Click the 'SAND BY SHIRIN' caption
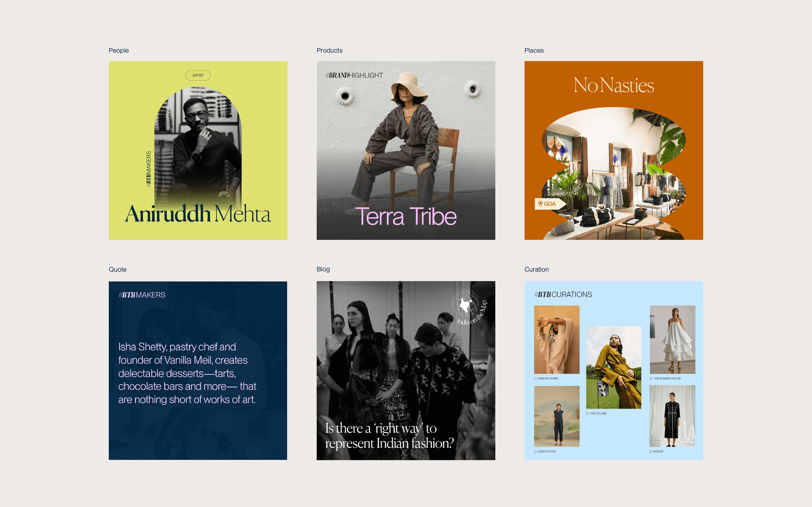Viewport: 812px width, 507px height. point(548,379)
